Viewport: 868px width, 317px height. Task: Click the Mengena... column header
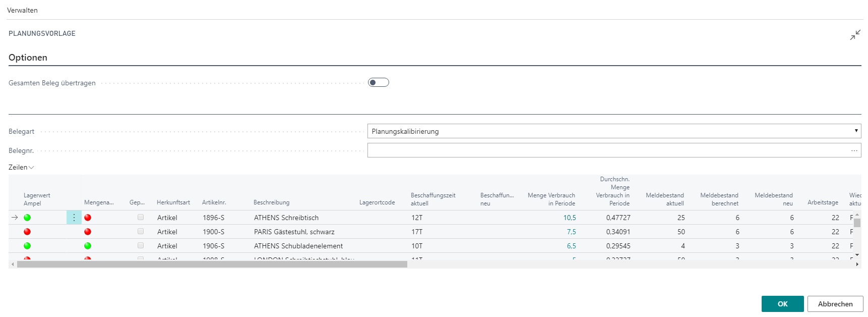99,202
